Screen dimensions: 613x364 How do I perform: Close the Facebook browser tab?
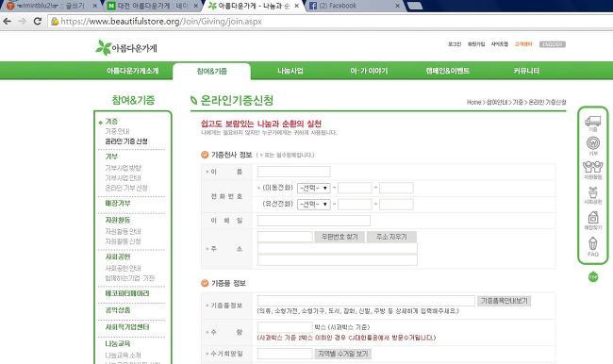tap(398, 6)
